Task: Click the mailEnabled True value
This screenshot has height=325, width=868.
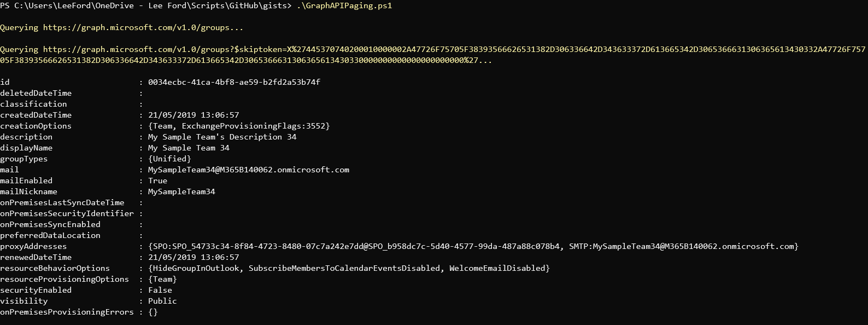Action: click(x=157, y=181)
